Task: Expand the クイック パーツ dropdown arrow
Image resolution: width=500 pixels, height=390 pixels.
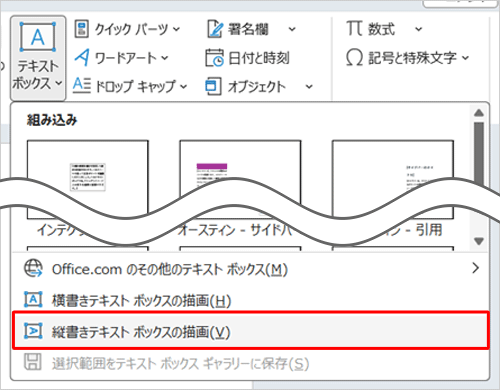Action: click(177, 29)
